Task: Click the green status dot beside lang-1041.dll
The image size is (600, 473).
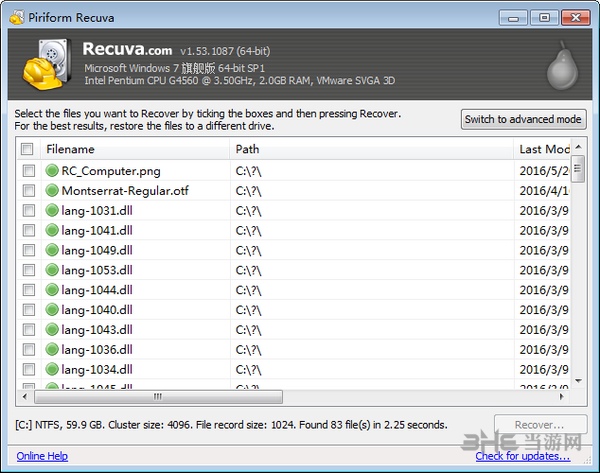Action: (52, 230)
